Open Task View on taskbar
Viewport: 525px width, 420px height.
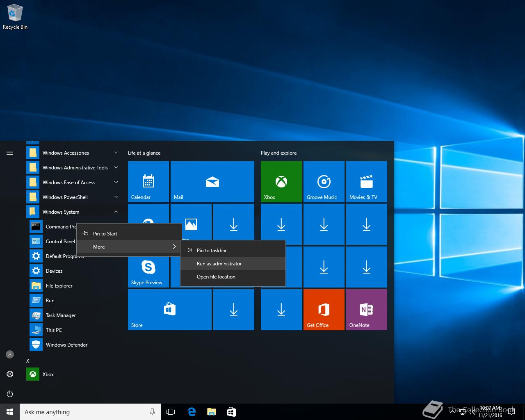tap(171, 412)
